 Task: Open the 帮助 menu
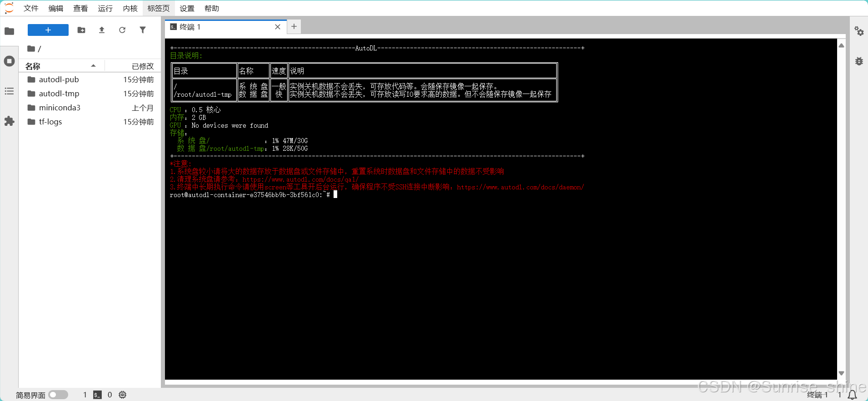pos(212,8)
